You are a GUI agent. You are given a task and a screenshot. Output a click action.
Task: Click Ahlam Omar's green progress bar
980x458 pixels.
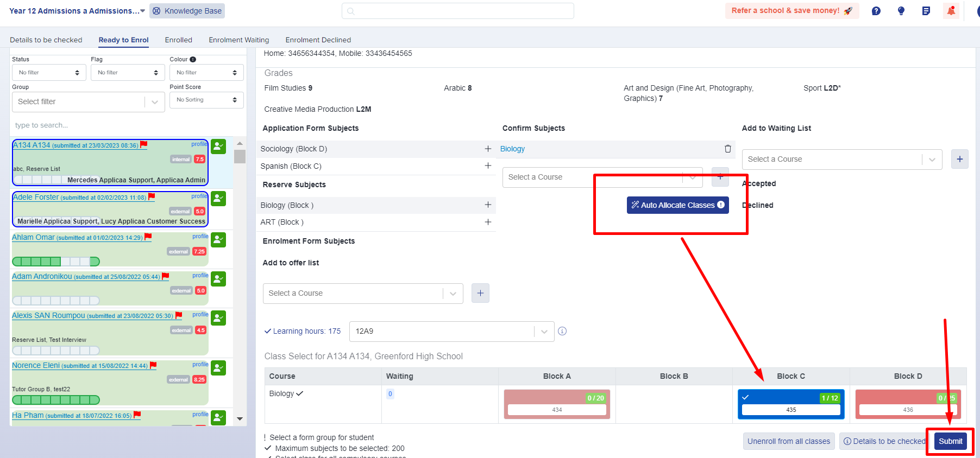(56, 262)
